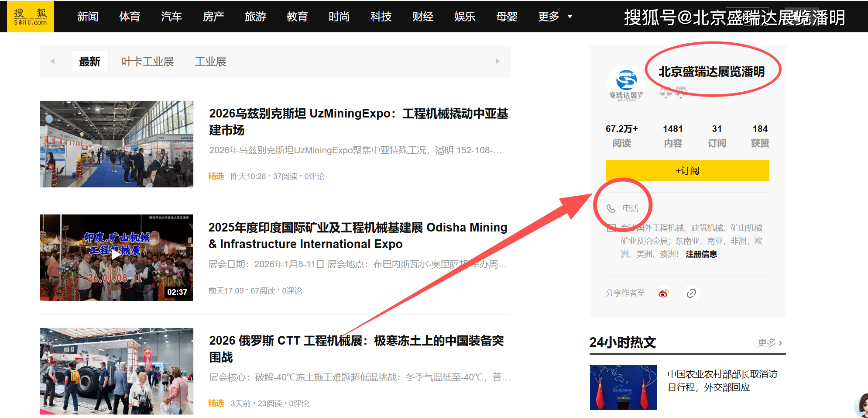Play the Odisha Mining video thumbnail

pyautogui.click(x=116, y=257)
